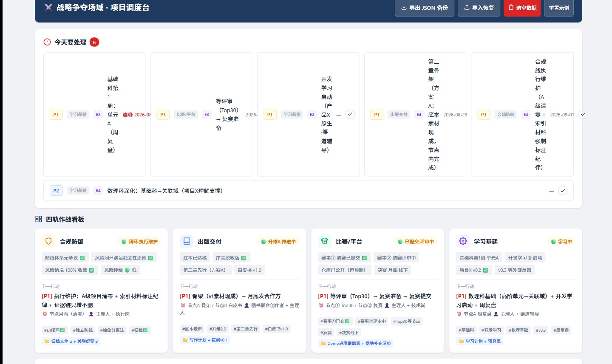Mark 开发学习启动 task as complete

point(350,114)
